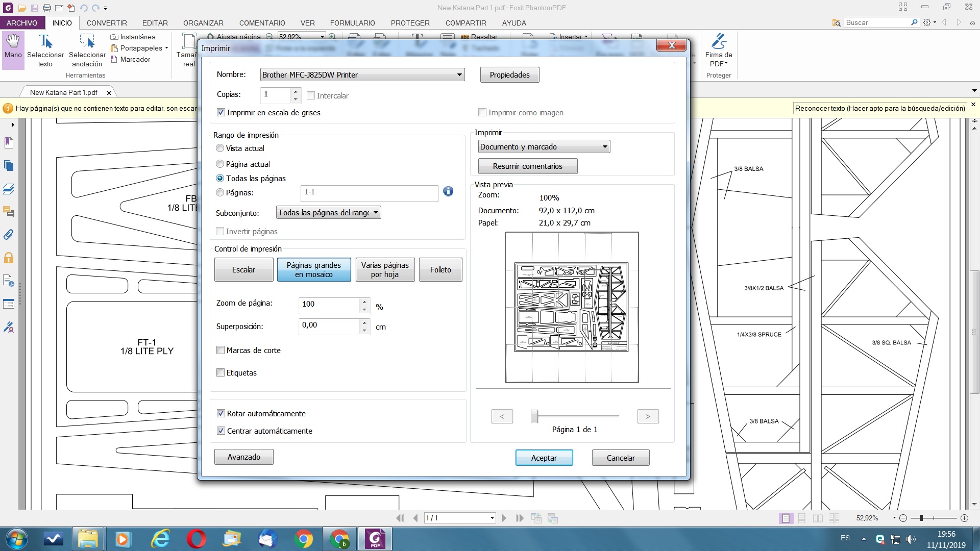Open Google Chrome from the taskbar
The width and height of the screenshot is (980, 551).
tap(303, 539)
